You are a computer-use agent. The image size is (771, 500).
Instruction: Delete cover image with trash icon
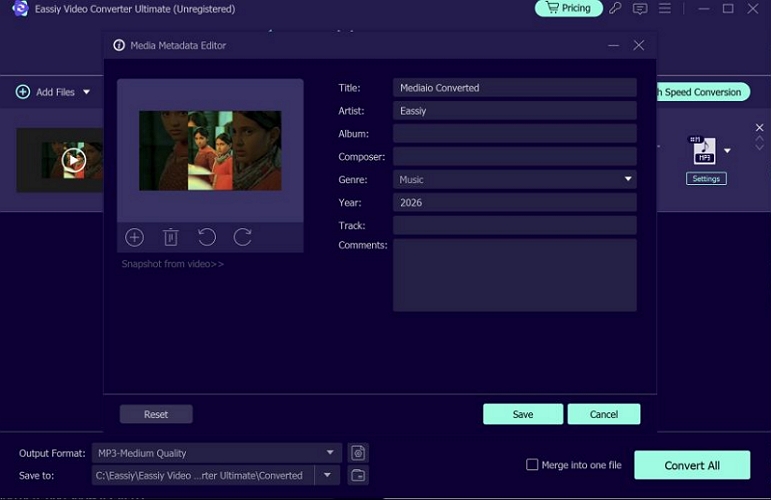pyautogui.click(x=171, y=237)
